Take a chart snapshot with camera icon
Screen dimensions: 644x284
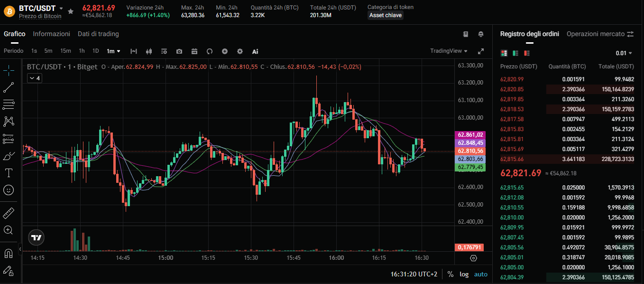[x=179, y=51]
